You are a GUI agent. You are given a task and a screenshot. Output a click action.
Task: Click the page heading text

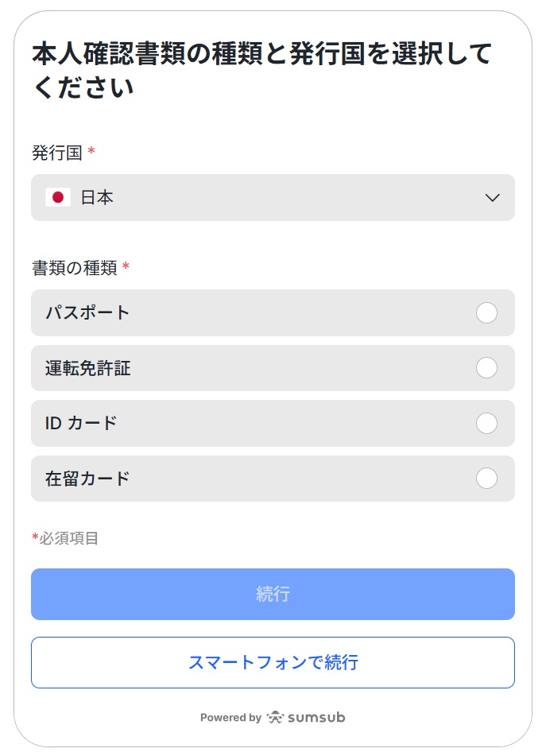pos(262,70)
